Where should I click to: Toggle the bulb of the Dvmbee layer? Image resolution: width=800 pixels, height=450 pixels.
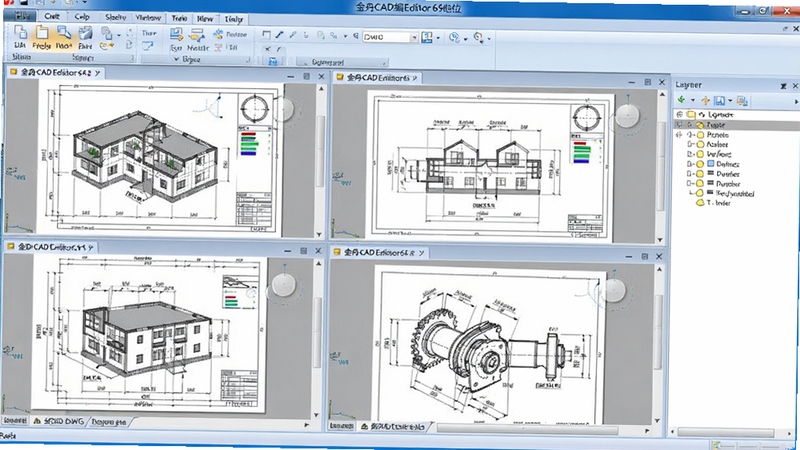point(701,173)
